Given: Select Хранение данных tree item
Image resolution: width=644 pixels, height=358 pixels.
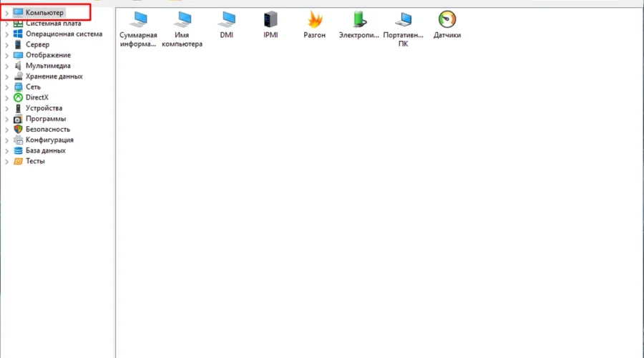Looking at the screenshot, I should click(54, 77).
